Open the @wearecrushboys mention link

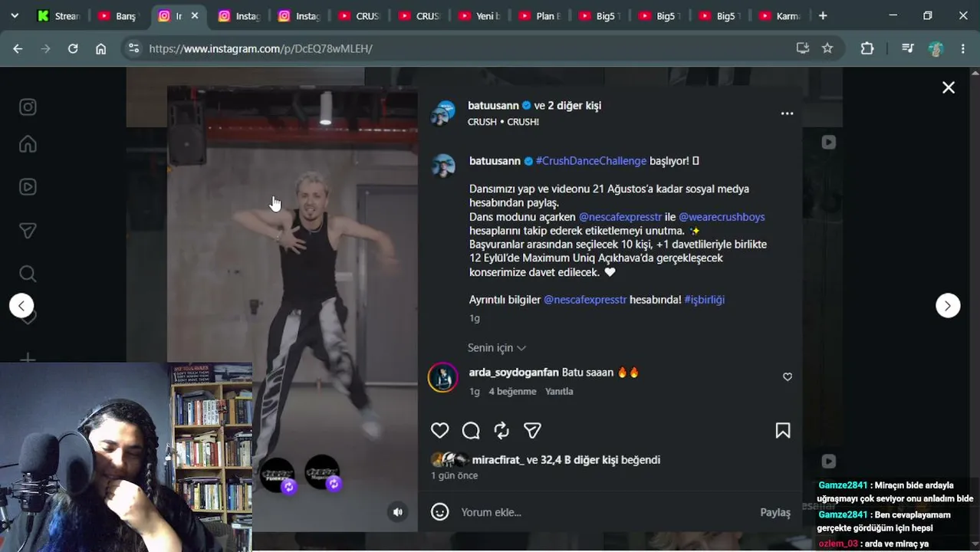click(722, 217)
